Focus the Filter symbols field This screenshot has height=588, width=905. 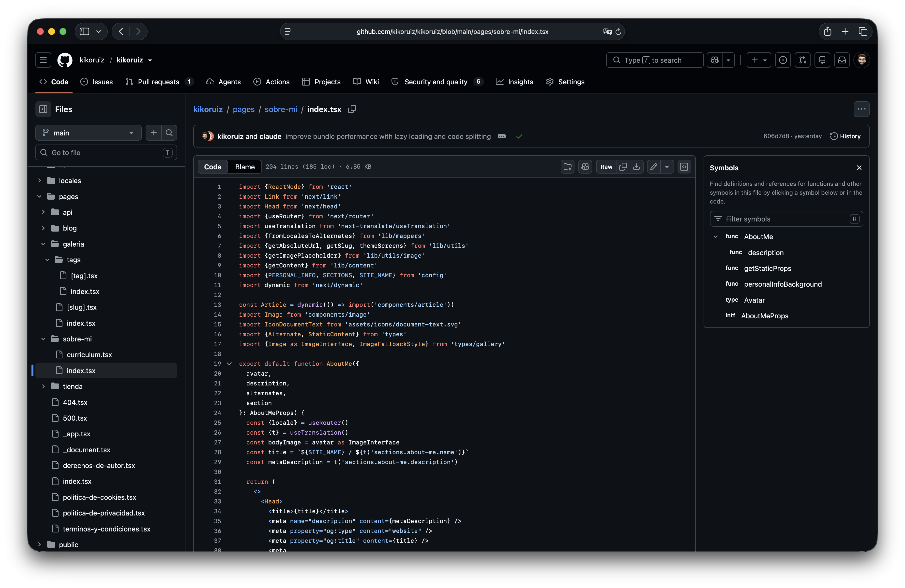tap(786, 219)
